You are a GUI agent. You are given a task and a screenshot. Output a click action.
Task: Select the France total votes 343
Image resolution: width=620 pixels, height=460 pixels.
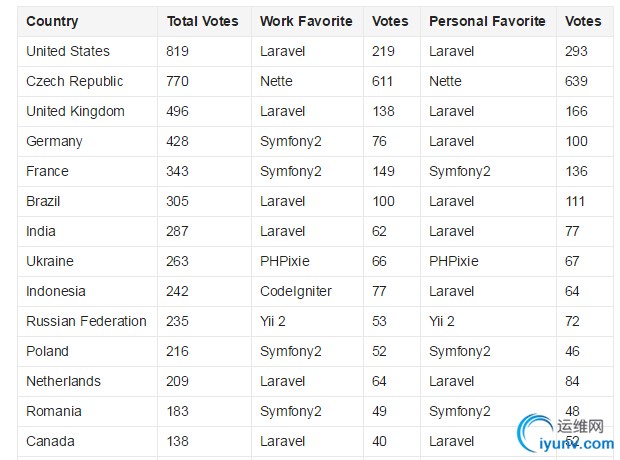[x=177, y=171]
